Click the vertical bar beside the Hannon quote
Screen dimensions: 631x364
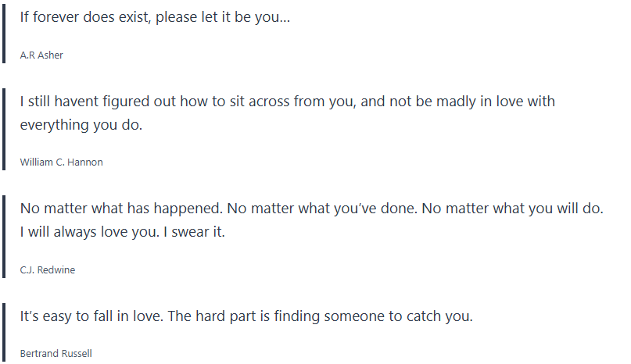3,130
